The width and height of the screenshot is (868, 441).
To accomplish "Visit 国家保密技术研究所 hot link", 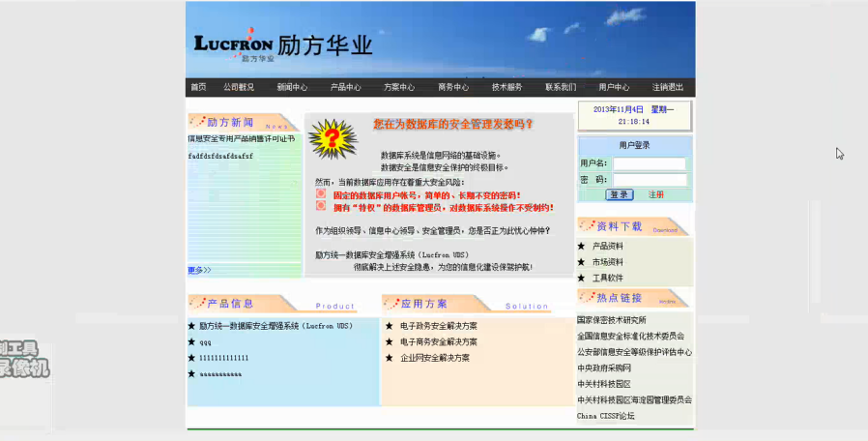I will (611, 320).
